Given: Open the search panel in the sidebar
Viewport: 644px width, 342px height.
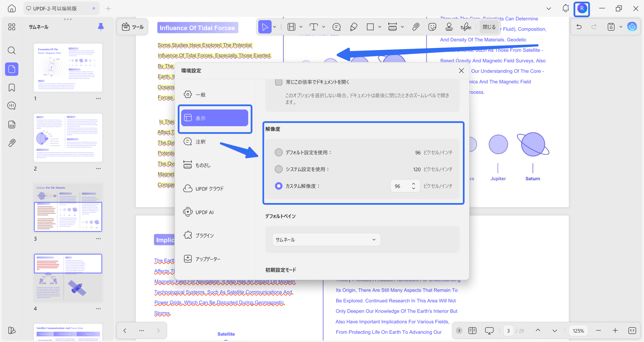Looking at the screenshot, I should point(11,50).
